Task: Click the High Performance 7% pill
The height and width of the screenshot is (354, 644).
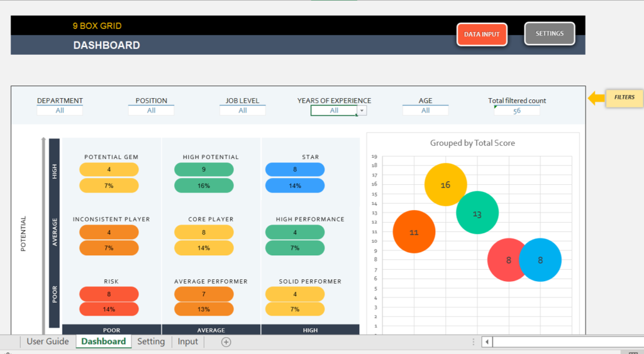Action: pyautogui.click(x=295, y=248)
